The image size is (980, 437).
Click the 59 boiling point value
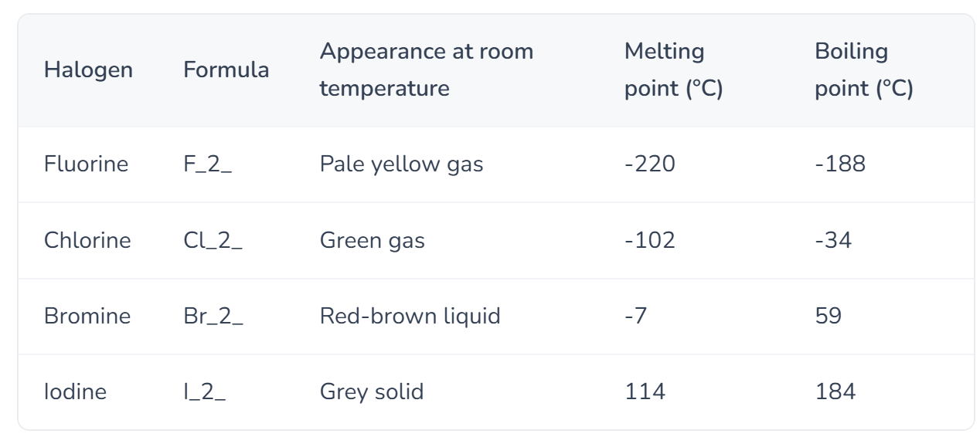coord(829,316)
